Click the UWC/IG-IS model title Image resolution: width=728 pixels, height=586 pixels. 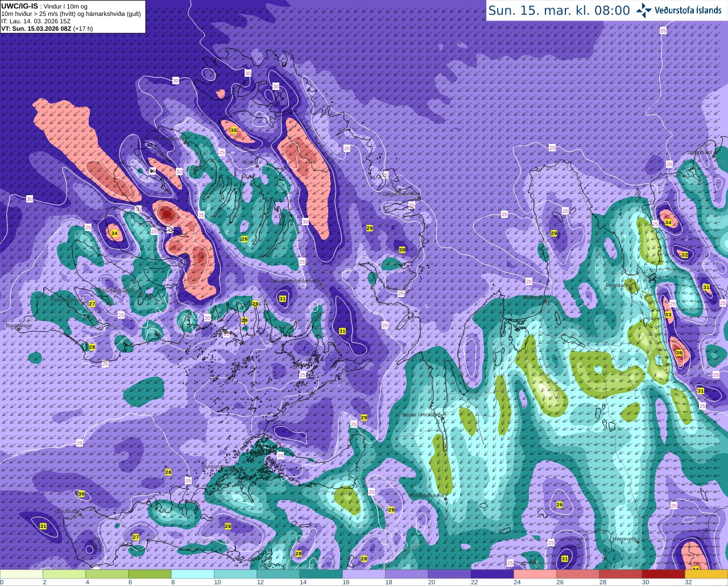[19, 6]
